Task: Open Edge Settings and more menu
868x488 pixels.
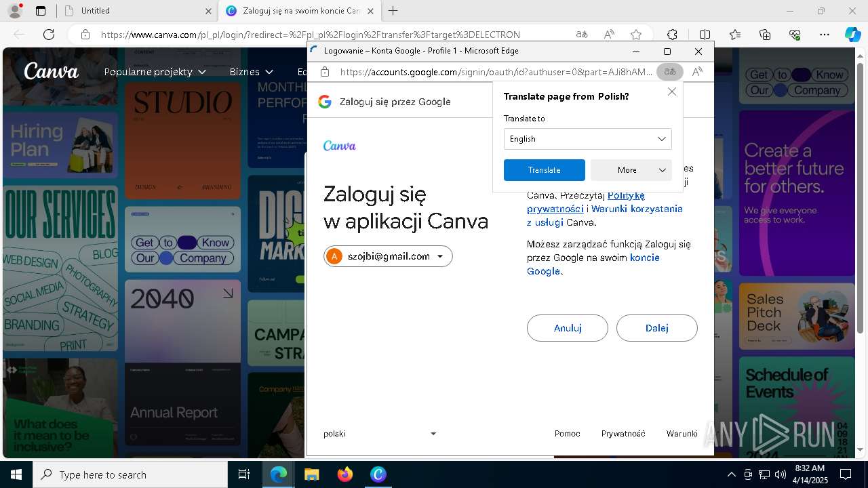Action: tap(825, 35)
